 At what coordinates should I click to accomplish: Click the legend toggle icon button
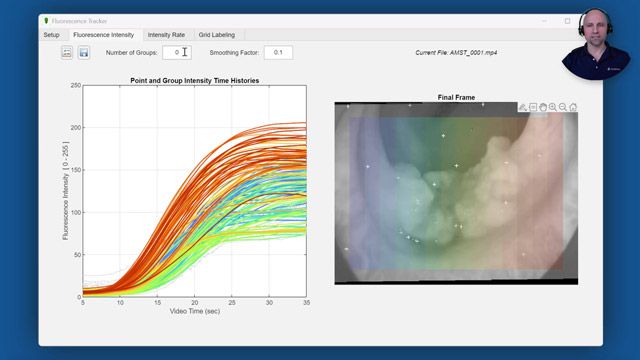pyautogui.click(x=67, y=52)
